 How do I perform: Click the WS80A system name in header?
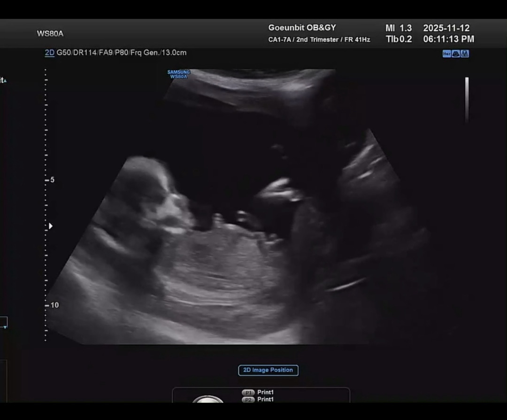click(50, 33)
